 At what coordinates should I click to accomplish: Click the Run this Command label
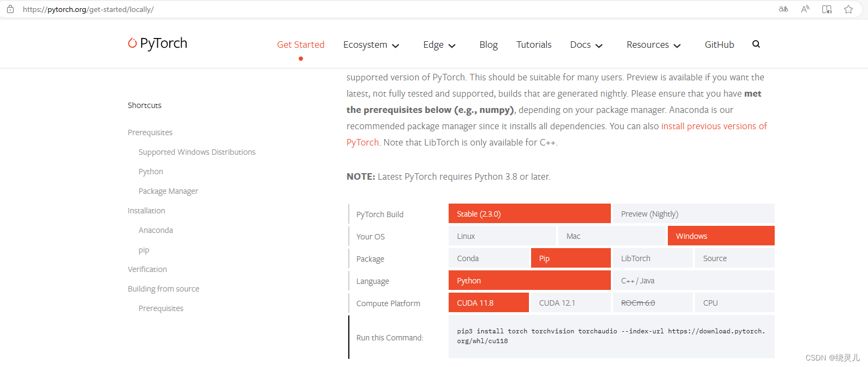(x=390, y=338)
